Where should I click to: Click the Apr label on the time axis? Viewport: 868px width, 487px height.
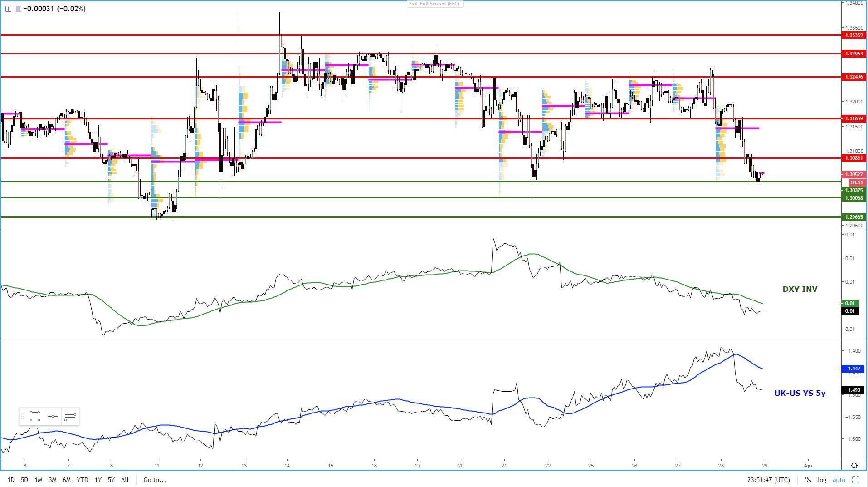pos(808,466)
